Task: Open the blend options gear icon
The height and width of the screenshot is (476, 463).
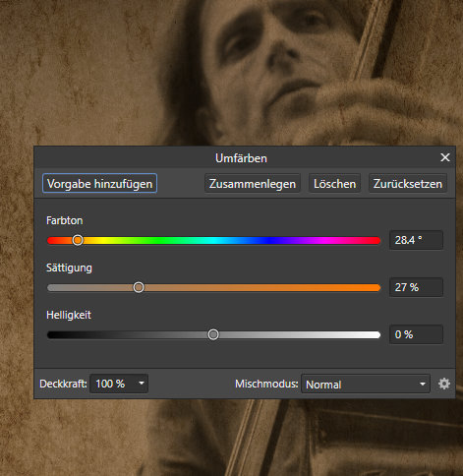Action: point(444,384)
